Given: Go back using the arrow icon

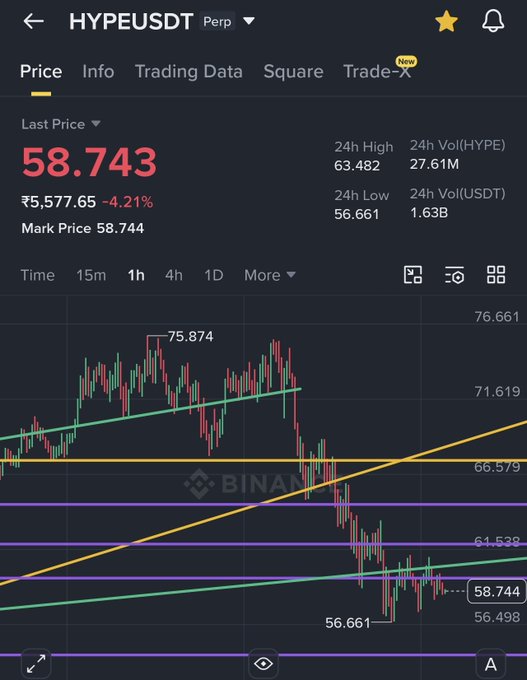Looking at the screenshot, I should point(33,21).
